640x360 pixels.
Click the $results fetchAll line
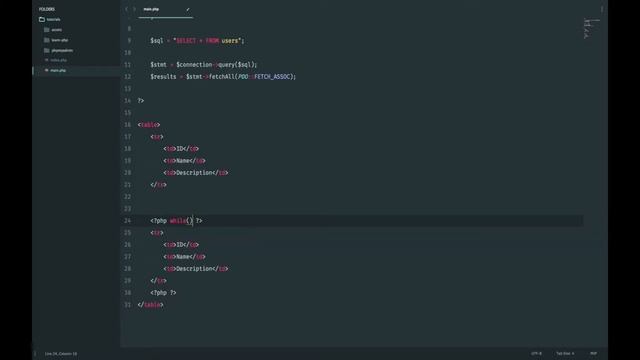(x=223, y=76)
